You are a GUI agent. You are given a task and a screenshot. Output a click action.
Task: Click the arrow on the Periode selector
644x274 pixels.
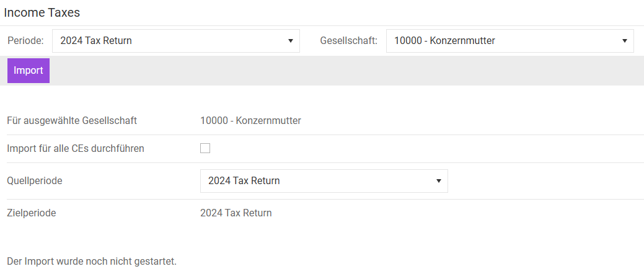(x=291, y=41)
